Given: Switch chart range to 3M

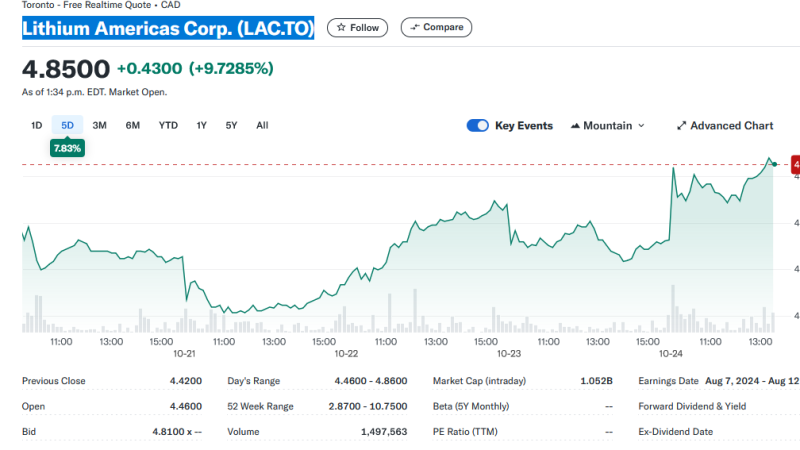Looking at the screenshot, I should pyautogui.click(x=100, y=126).
